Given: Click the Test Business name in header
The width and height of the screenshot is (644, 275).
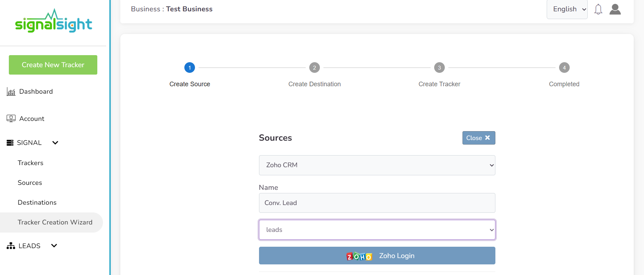Looking at the screenshot, I should coord(189,9).
